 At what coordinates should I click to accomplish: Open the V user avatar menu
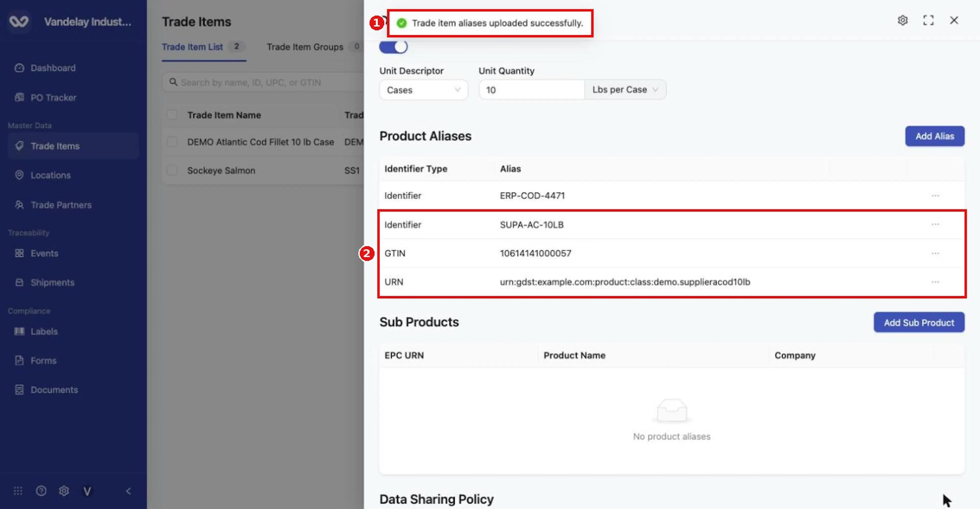(87, 491)
